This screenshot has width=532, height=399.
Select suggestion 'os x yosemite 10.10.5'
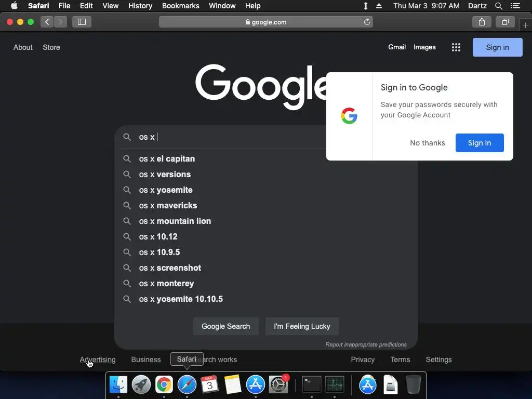click(x=266, y=299)
